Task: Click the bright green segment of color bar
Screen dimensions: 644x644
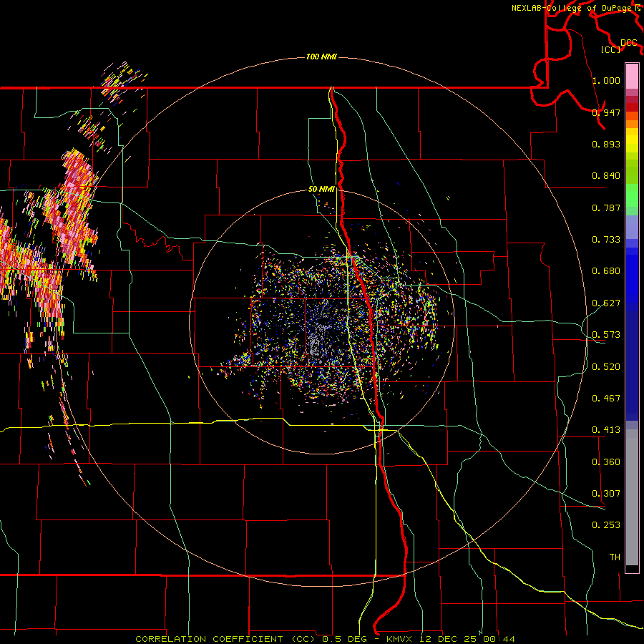Action: point(632,195)
